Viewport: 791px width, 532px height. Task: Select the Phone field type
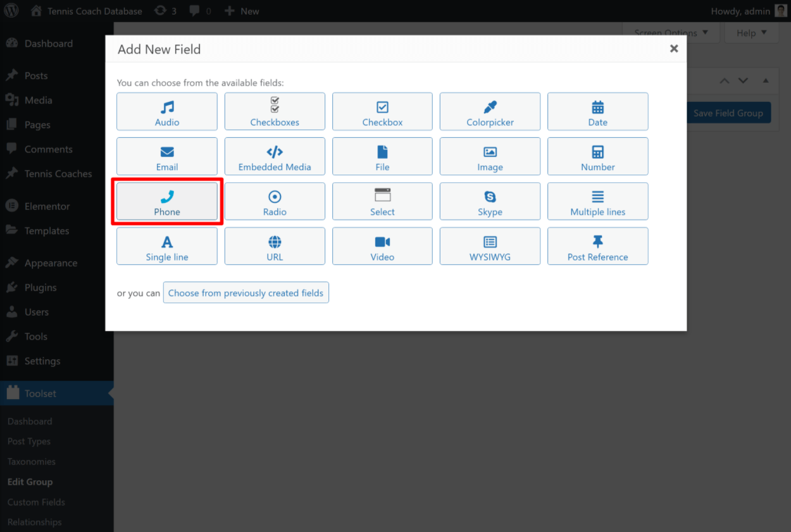(x=167, y=201)
